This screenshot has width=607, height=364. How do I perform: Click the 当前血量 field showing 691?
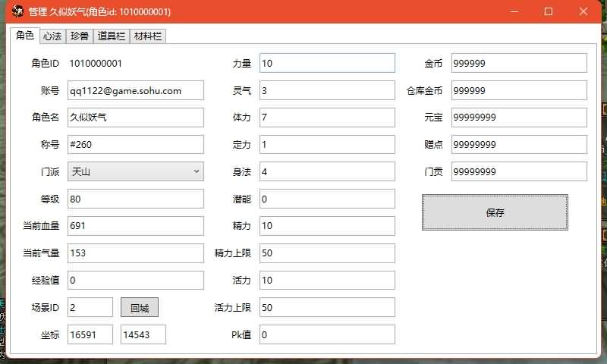point(136,226)
